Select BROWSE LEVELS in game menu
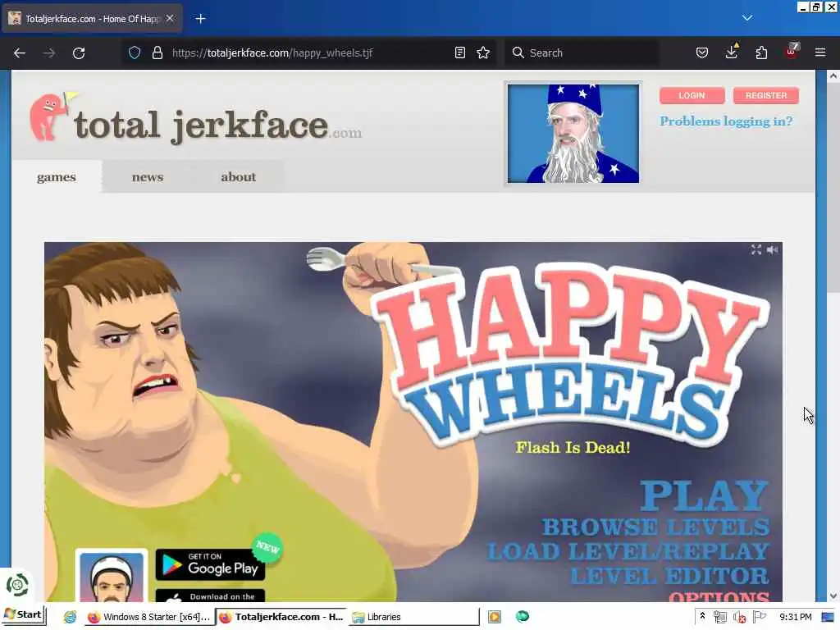Image resolution: width=840 pixels, height=630 pixels. tap(655, 527)
